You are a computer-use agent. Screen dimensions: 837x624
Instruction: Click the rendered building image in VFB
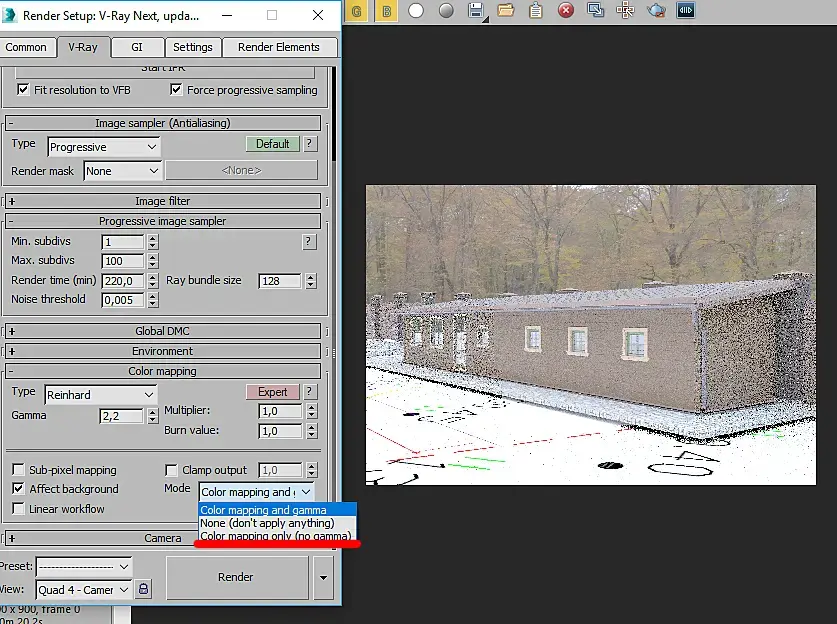(590, 335)
